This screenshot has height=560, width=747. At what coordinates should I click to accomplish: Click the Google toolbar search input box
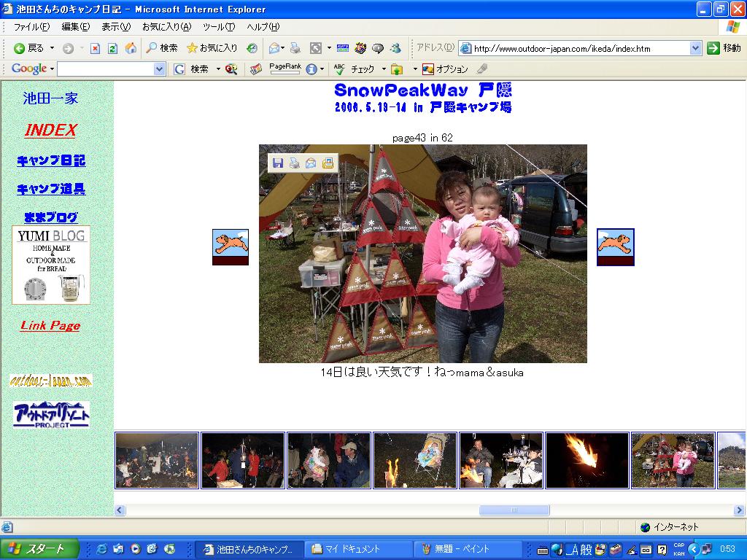coord(106,69)
